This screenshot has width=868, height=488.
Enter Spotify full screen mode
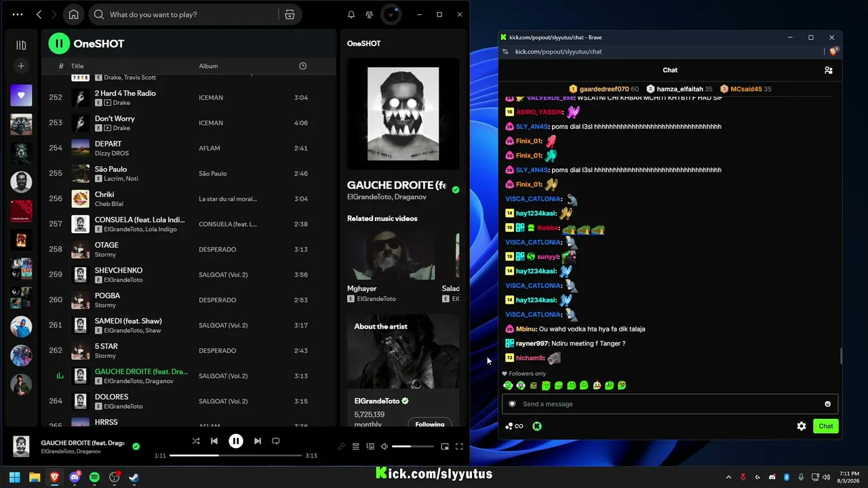click(x=459, y=447)
